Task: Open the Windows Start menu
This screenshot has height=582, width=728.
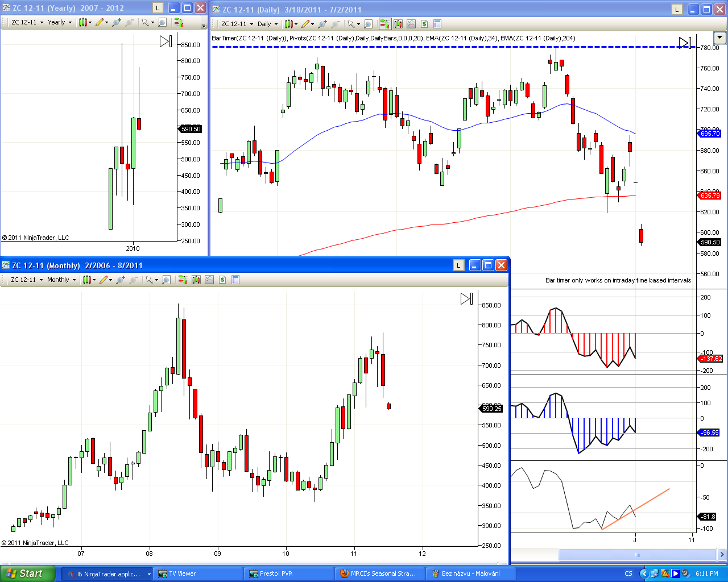Action: point(27,573)
